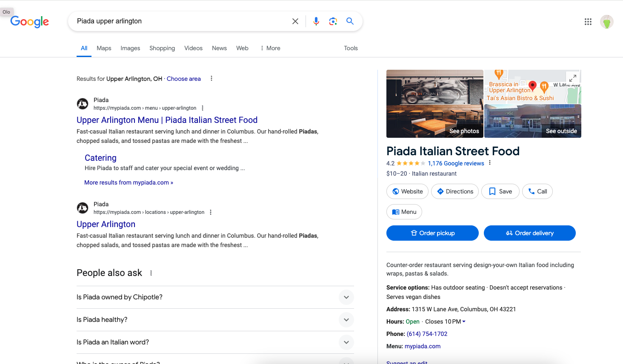Screen dimensions: 623x364
Task: Switch to the News tab
Action: [x=219, y=48]
